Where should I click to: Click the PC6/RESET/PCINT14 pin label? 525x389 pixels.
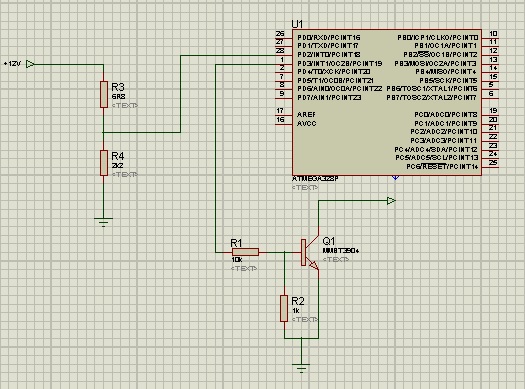pos(442,167)
